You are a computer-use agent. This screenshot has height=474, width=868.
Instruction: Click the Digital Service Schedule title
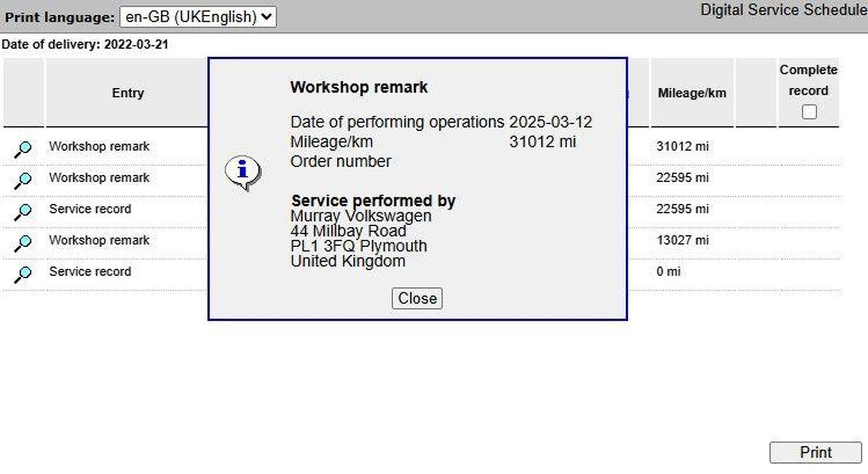[783, 10]
